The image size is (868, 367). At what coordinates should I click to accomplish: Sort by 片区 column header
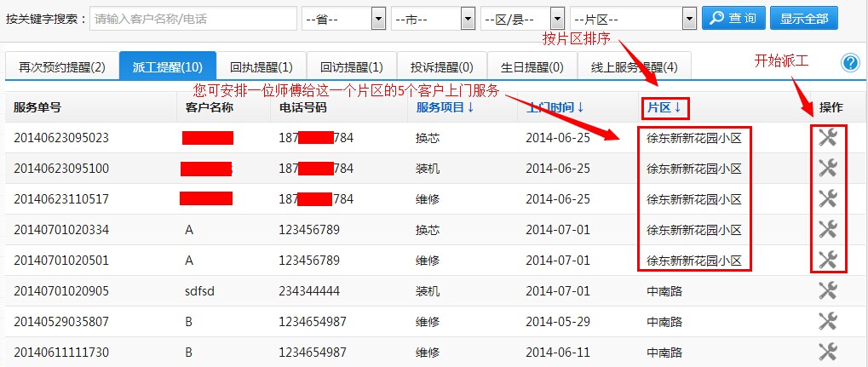[664, 108]
